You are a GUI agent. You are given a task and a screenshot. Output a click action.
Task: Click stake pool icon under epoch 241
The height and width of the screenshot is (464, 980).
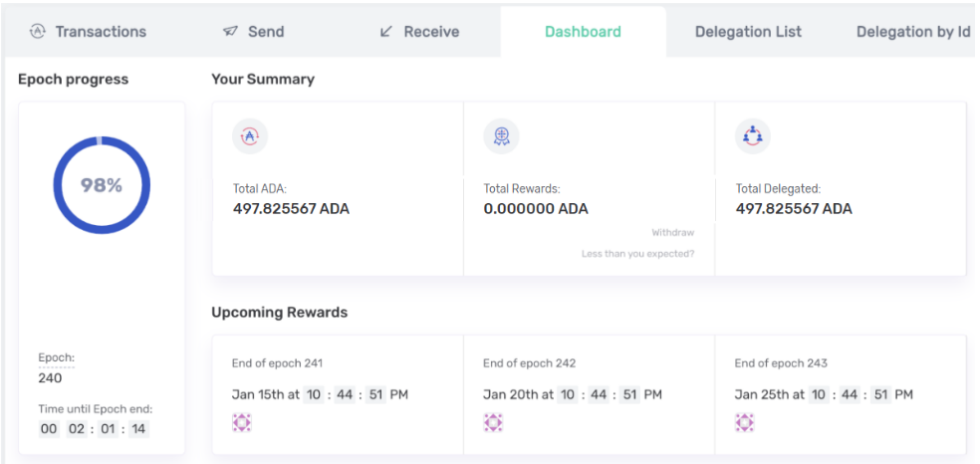tap(241, 423)
